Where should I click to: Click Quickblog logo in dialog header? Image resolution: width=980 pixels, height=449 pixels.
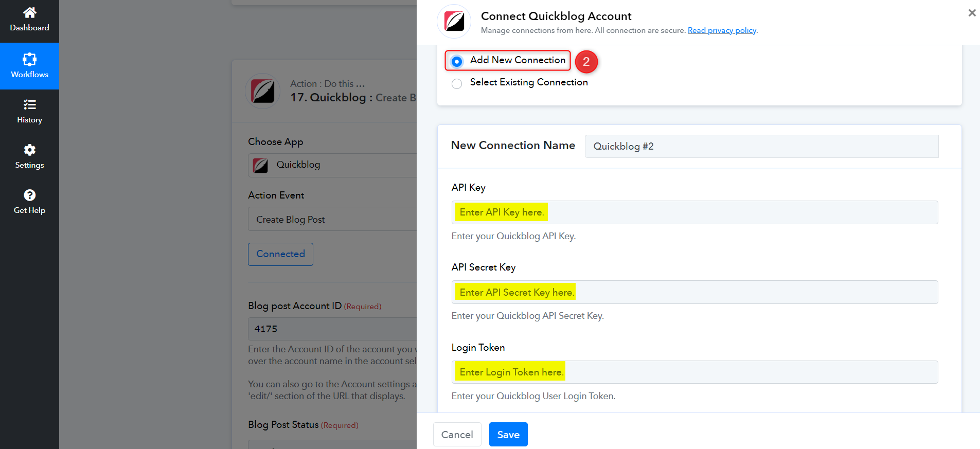click(454, 22)
